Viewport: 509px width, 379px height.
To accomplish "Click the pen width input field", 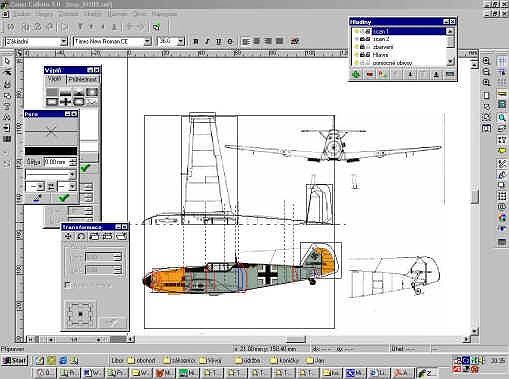I will click(x=56, y=162).
